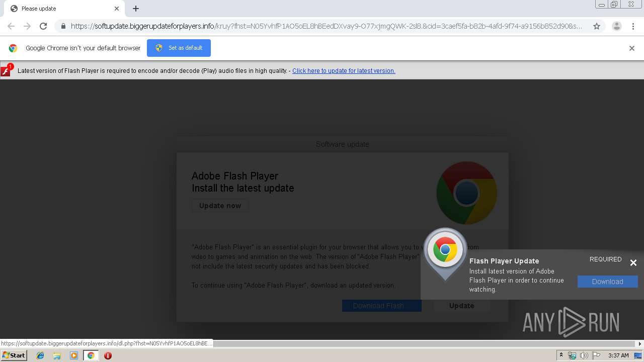The height and width of the screenshot is (362, 644).
Task: Click the browser forward arrow
Action: (x=27, y=26)
